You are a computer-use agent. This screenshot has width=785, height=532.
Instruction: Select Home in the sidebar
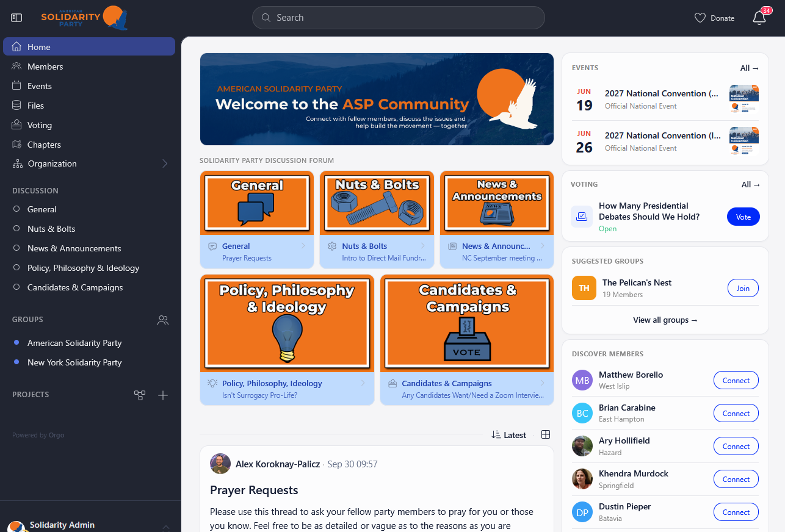pos(89,47)
